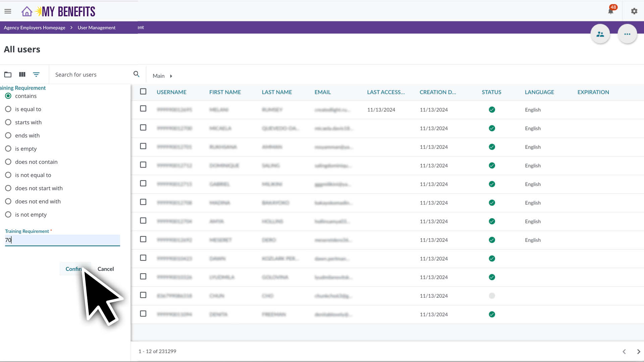Open the filter icon next to search
This screenshot has height=362, width=644.
point(36,74)
